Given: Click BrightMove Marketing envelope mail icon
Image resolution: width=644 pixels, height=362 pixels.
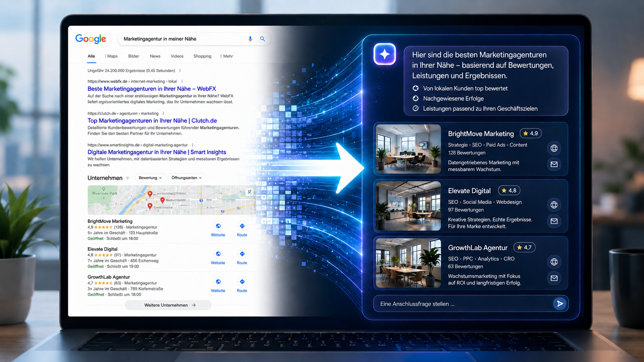Looking at the screenshot, I should (554, 164).
